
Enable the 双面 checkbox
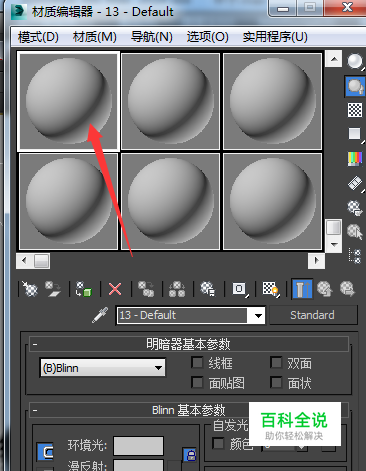276,363
